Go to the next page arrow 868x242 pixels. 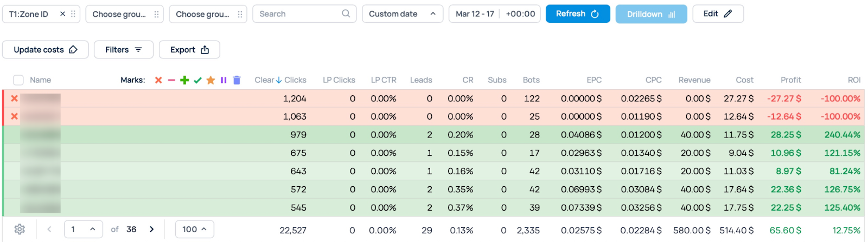[x=152, y=229]
